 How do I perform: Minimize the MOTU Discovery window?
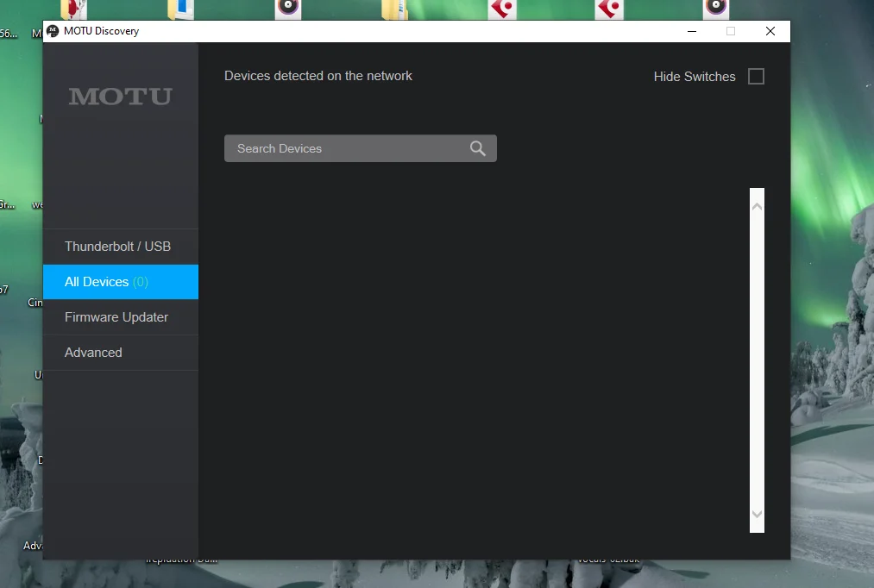pyautogui.click(x=692, y=31)
